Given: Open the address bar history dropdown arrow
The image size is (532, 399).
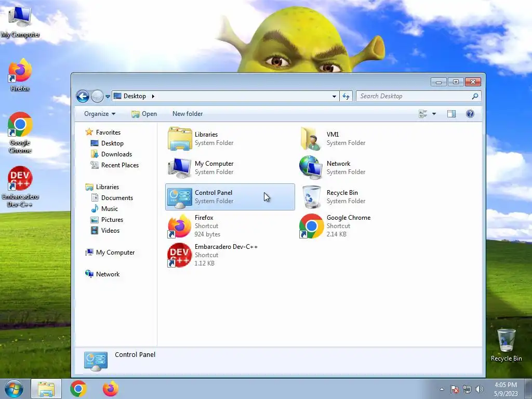Looking at the screenshot, I should (x=334, y=96).
